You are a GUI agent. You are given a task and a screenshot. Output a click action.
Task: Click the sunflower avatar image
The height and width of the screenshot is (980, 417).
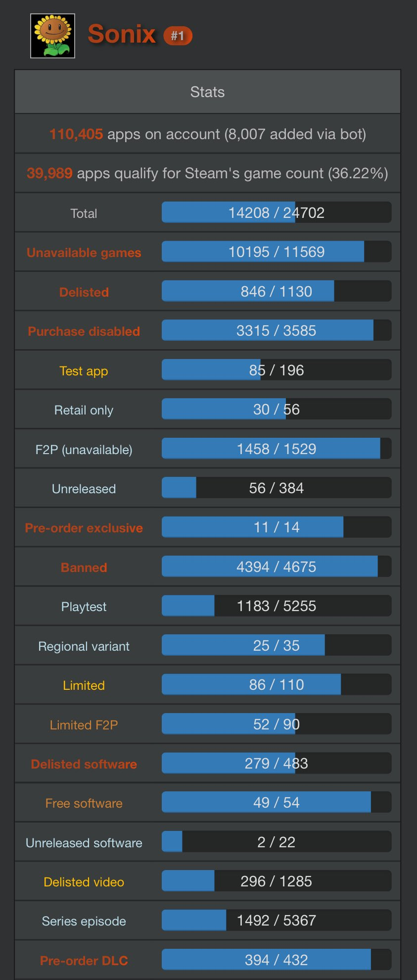(52, 36)
